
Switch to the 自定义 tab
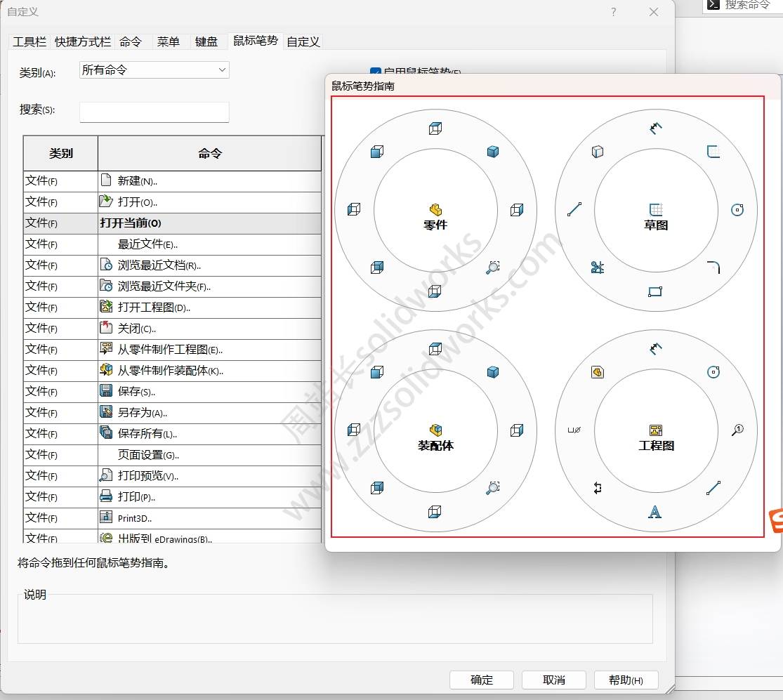[303, 42]
